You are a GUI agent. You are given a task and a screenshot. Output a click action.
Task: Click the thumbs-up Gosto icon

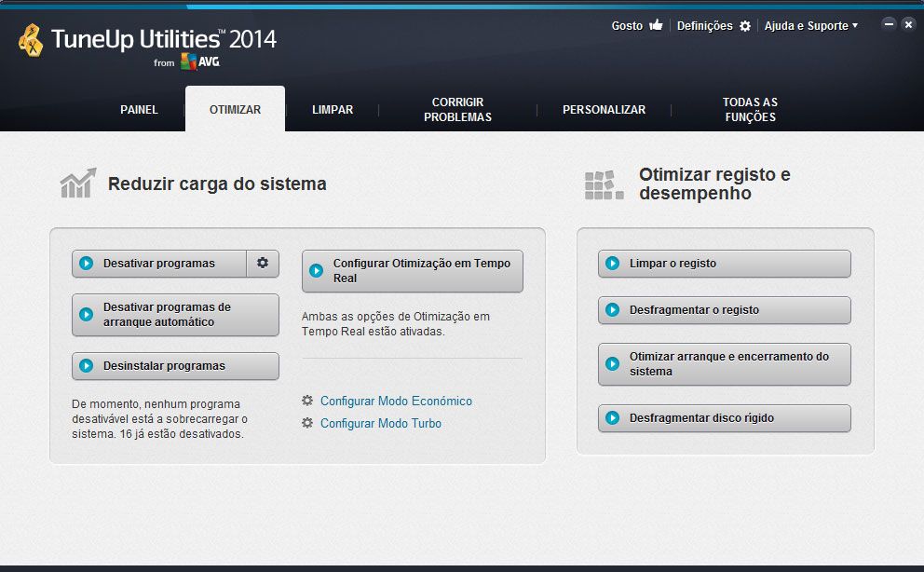point(656,26)
